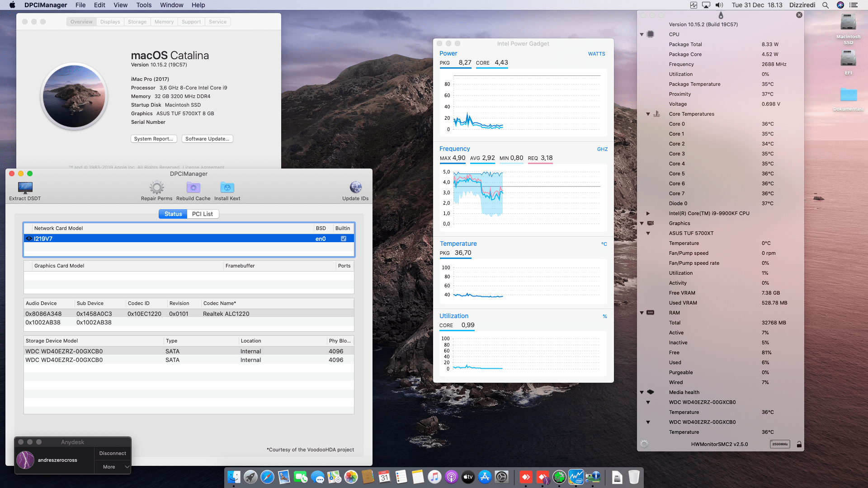The height and width of the screenshot is (488, 868).
Task: Open Photos app in the dock
Action: tap(351, 477)
